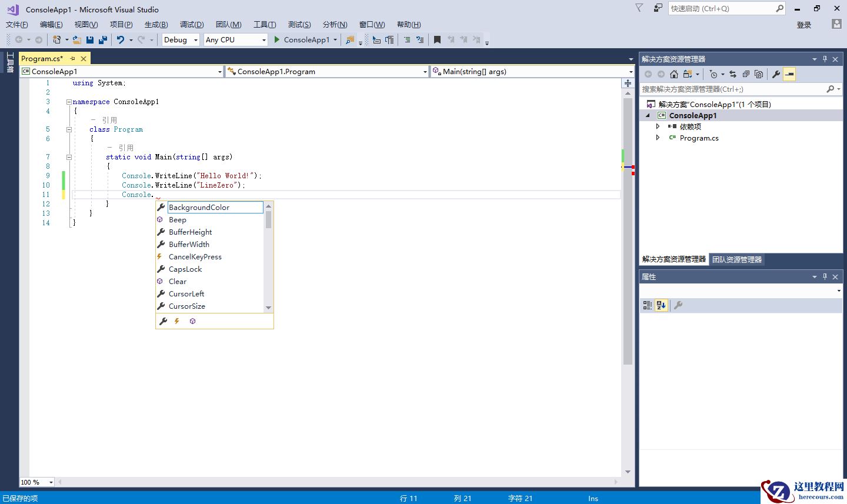Click the Home icon in Solution Explorer
847x504 pixels.
pyautogui.click(x=674, y=74)
